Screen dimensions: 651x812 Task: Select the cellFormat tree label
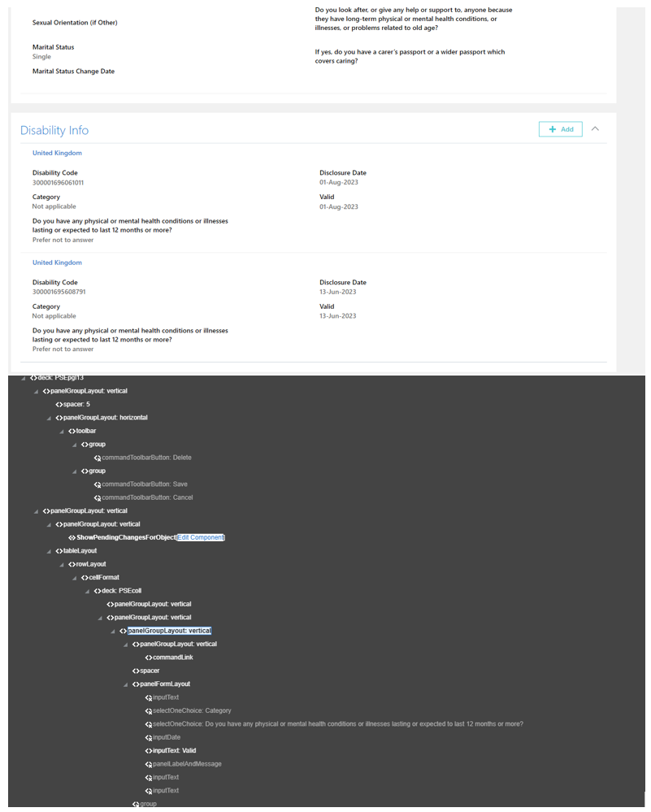pyautogui.click(x=103, y=577)
